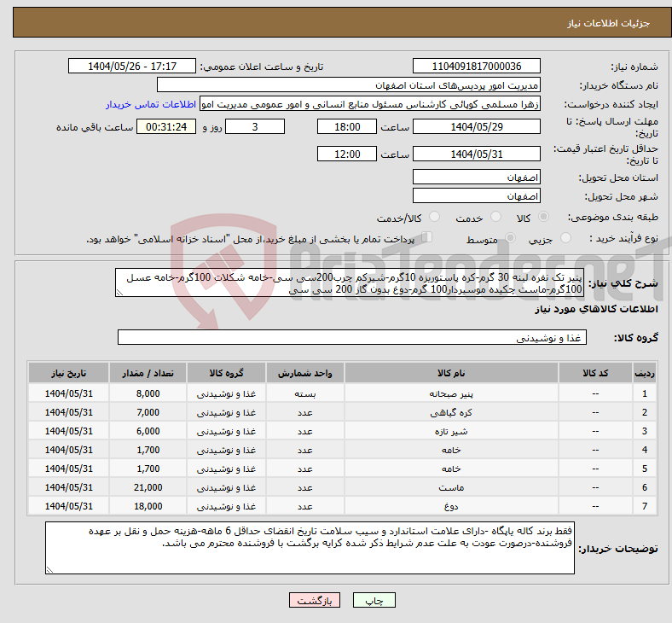Click the remaining days field showing 3
The width and height of the screenshot is (672, 623).
[x=255, y=126]
